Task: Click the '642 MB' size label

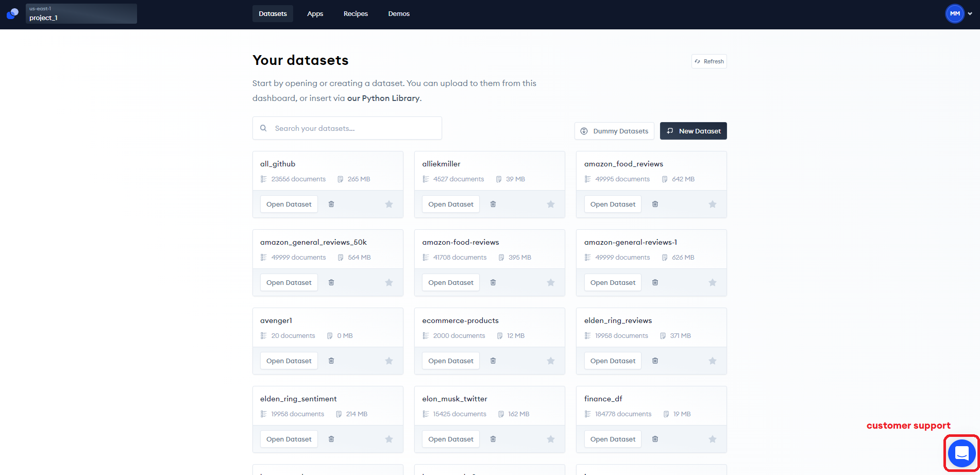Action: 683,179
